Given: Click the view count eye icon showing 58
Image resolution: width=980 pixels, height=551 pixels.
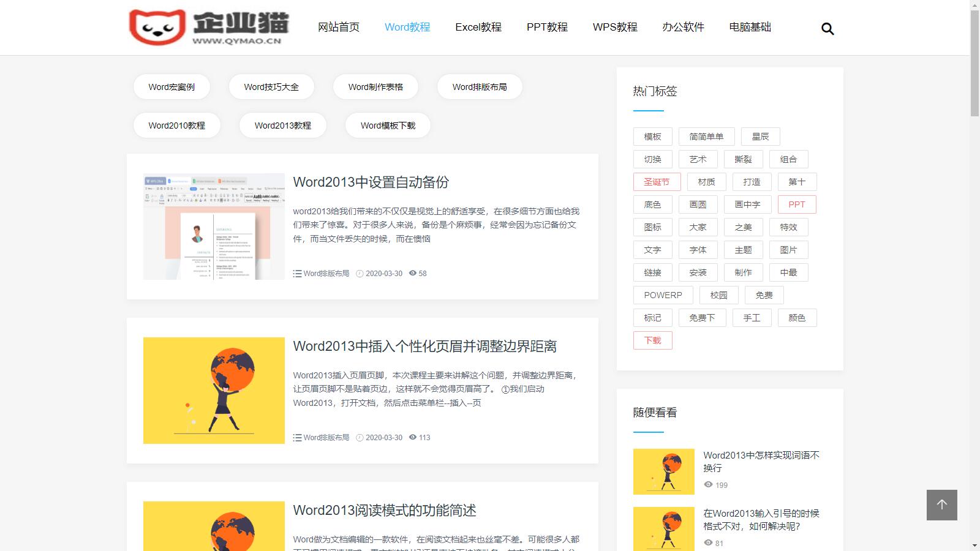Looking at the screenshot, I should (x=413, y=273).
